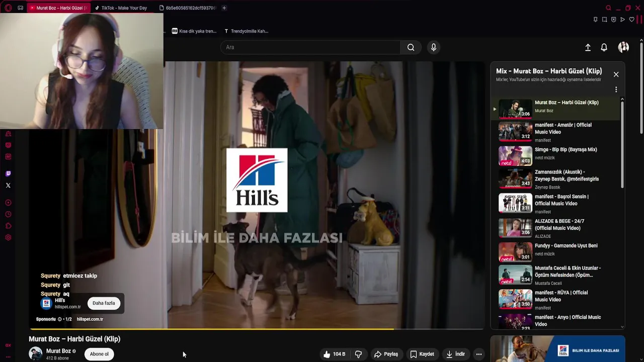Click the ad info icon beside Sponsorlu
The image size is (644, 362).
coord(60,319)
